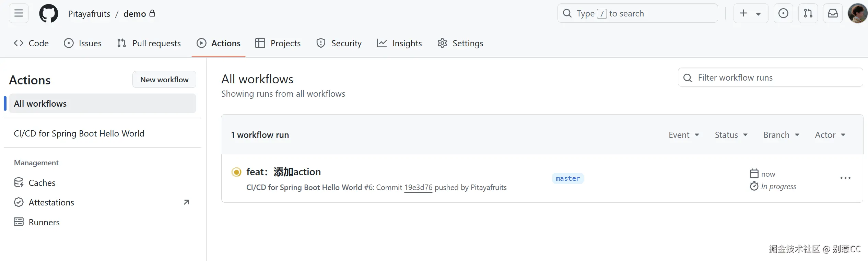Expand the Status filter dropdown
This screenshot has height=261, width=868.
(x=731, y=135)
